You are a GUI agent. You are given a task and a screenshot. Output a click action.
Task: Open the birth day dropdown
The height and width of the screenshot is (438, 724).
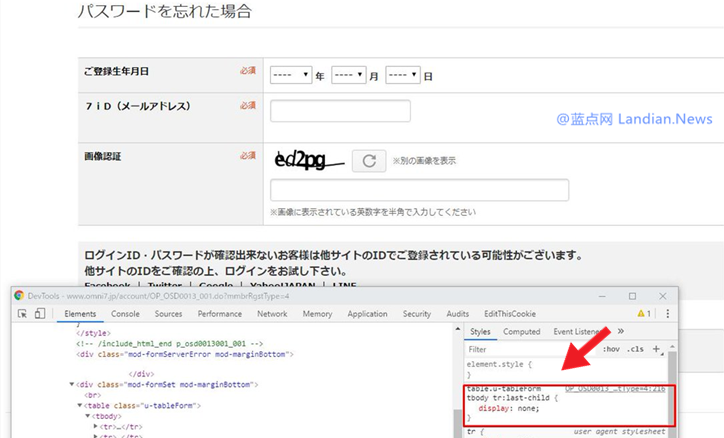click(402, 75)
